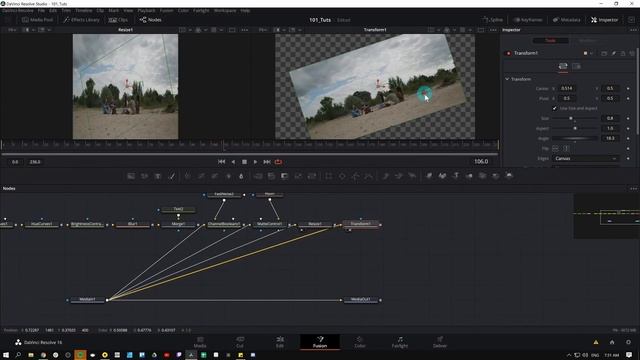Add a Merge 3D node from the toolbar

pyautogui.click(x=469, y=176)
